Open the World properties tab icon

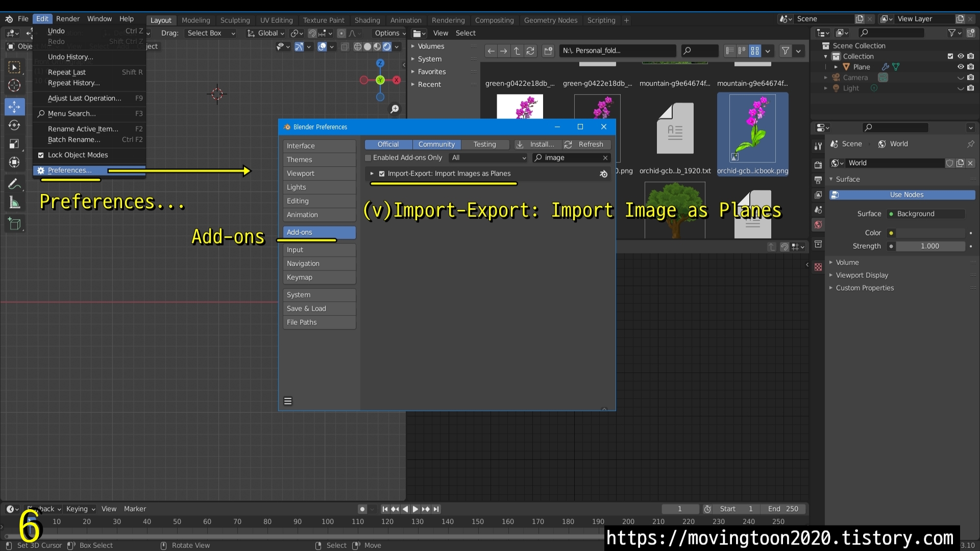[818, 225]
